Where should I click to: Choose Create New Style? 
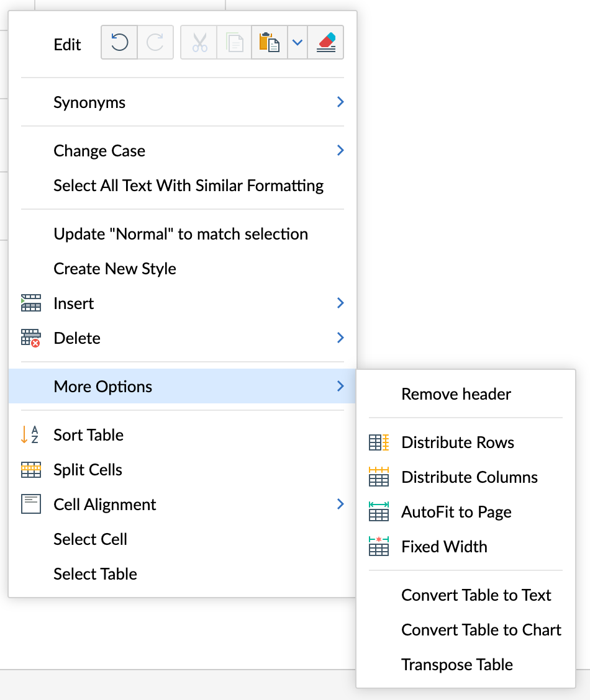tap(115, 269)
